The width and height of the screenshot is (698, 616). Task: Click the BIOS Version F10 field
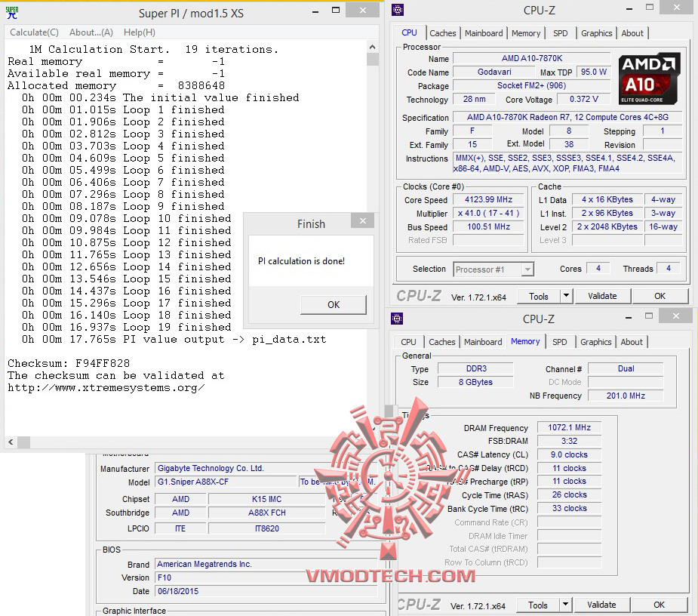click(x=266, y=577)
